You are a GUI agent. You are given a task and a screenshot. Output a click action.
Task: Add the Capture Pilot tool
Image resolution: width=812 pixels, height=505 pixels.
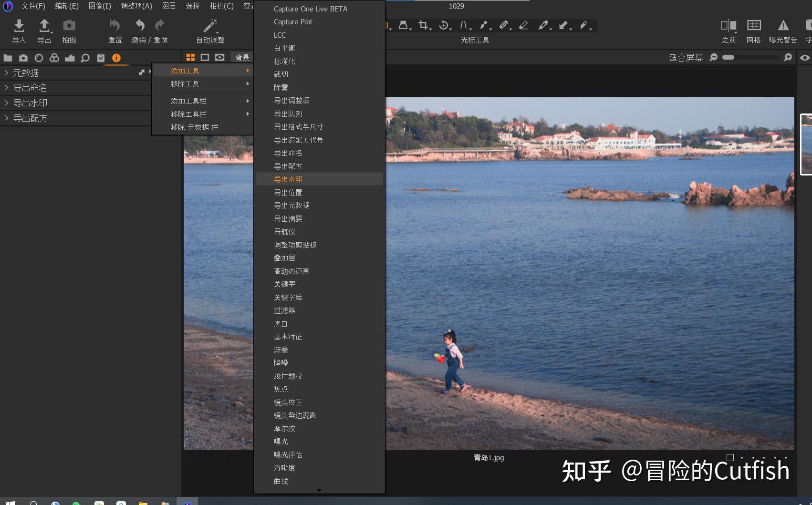pyautogui.click(x=319, y=22)
